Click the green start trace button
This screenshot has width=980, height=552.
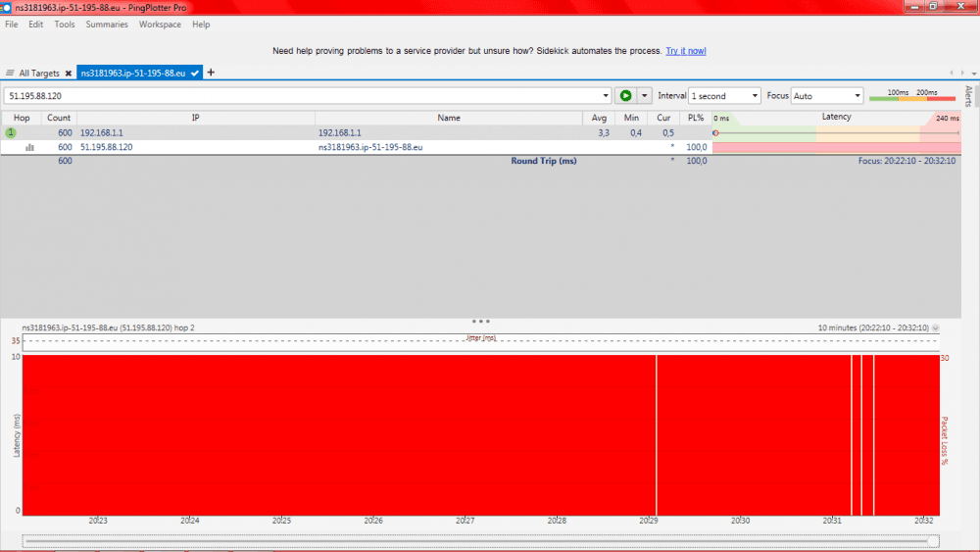click(625, 96)
